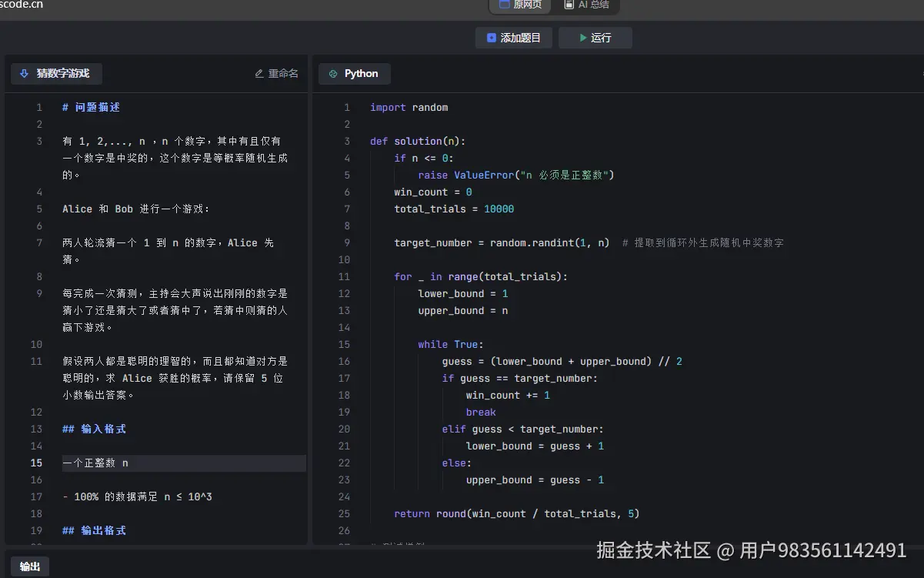The height and width of the screenshot is (578, 924).
Task: Click line number 15 in the left editor
Action: (36, 463)
